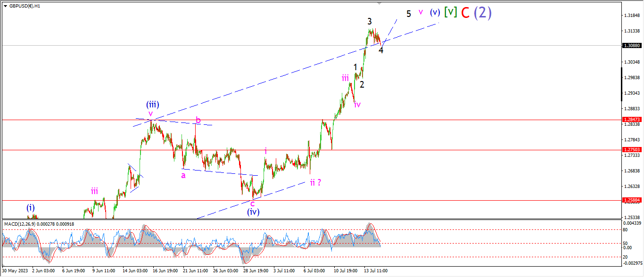Viewport: 644px width, 277px height.
Task: Select the red 'C' wave label
Action: click(x=465, y=13)
